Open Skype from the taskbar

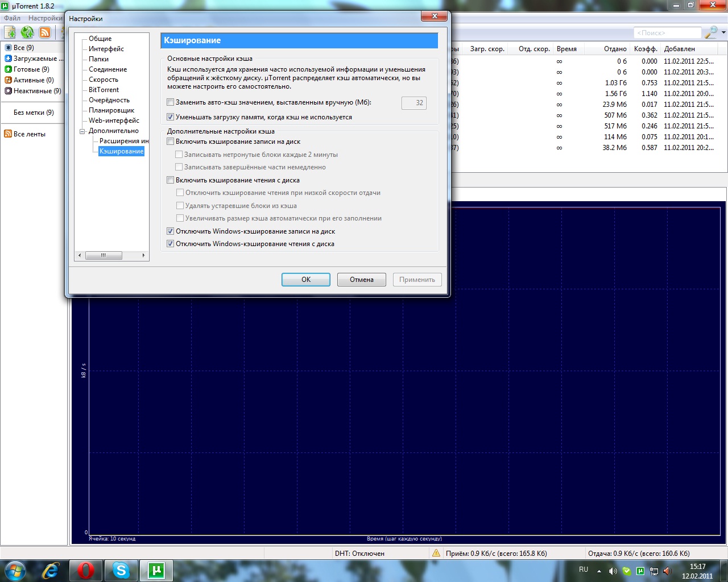point(121,570)
